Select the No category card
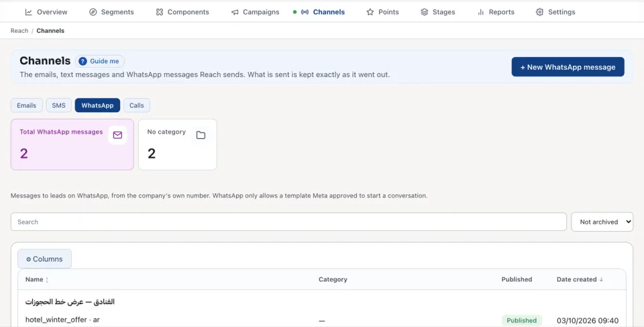Image resolution: width=644 pixels, height=327 pixels. (x=177, y=144)
